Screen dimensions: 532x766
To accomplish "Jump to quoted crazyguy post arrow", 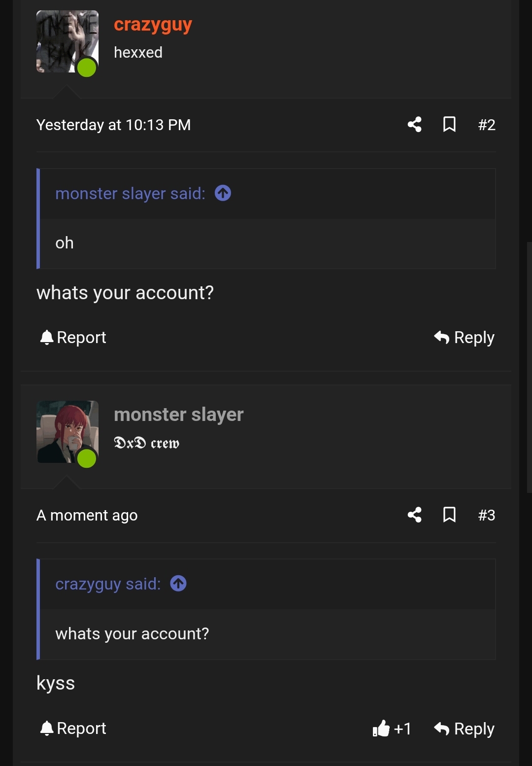I will pyautogui.click(x=178, y=584).
